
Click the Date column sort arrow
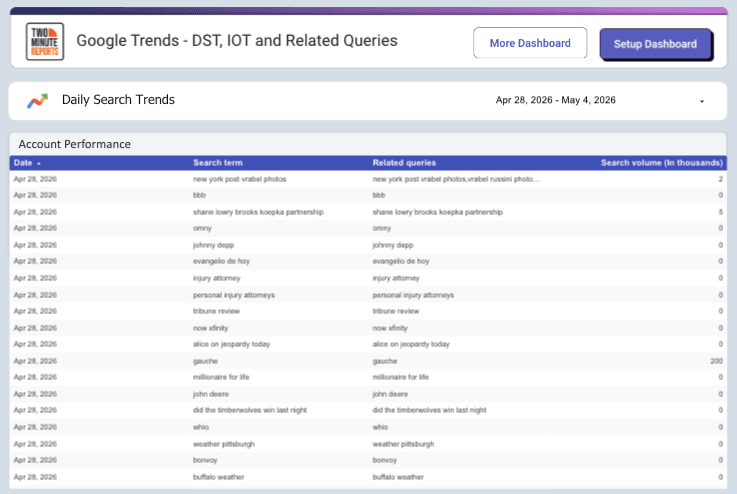pos(39,163)
